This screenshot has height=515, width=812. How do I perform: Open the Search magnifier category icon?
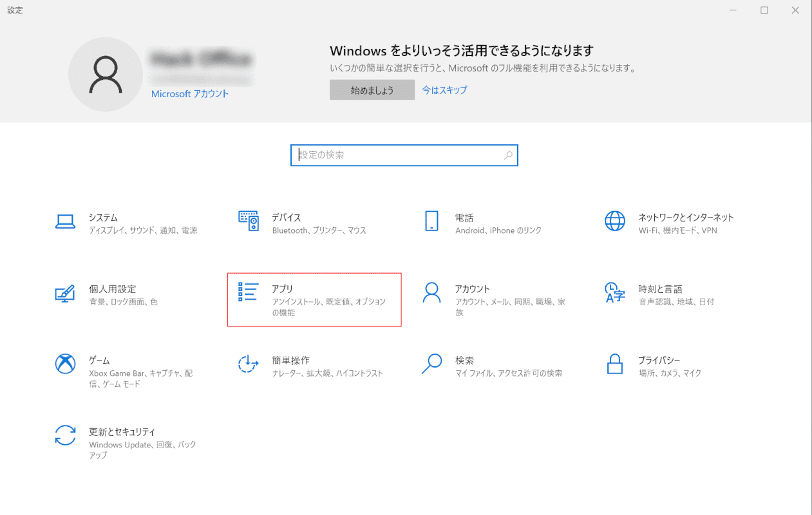431,364
